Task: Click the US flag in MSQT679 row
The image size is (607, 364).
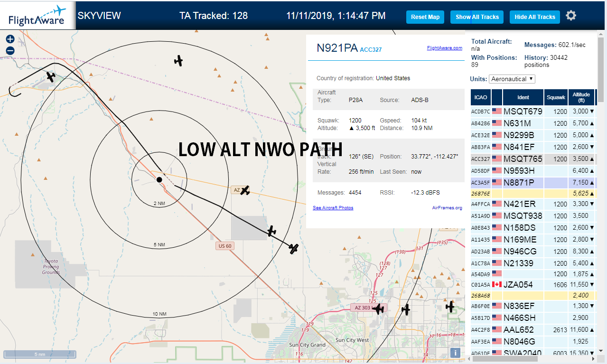Action: (x=497, y=112)
